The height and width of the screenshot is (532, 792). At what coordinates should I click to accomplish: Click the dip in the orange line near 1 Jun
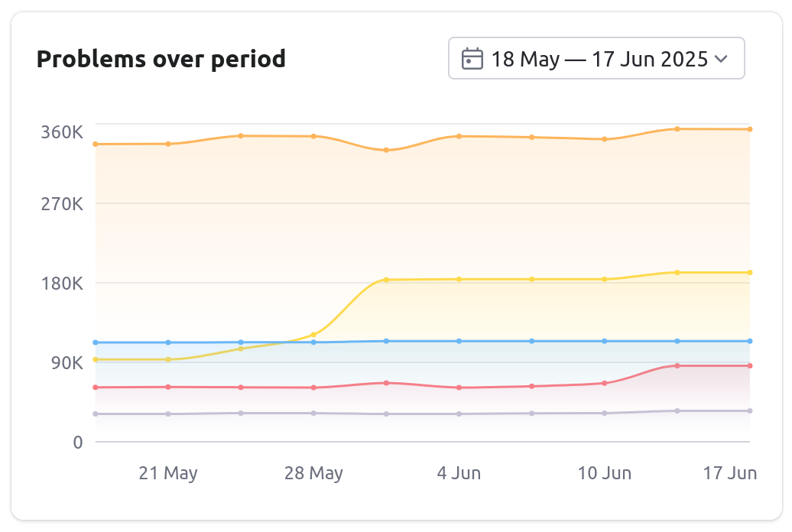pyautogui.click(x=385, y=151)
